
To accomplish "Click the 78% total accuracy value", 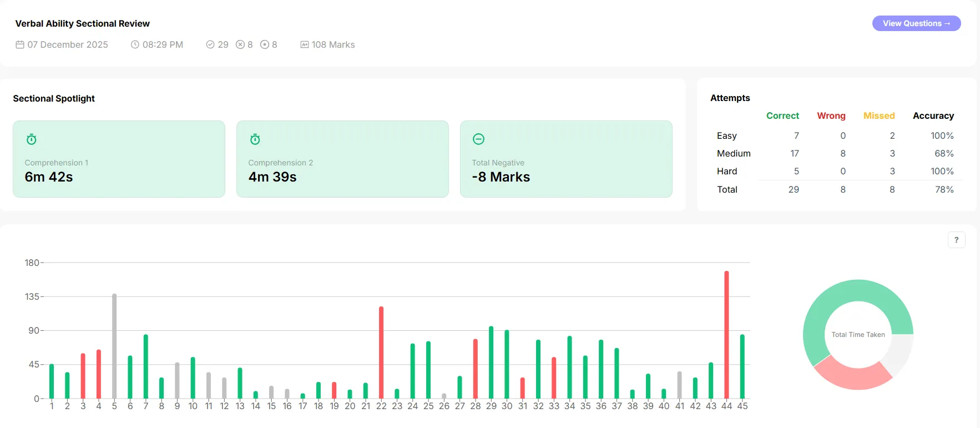I will (x=944, y=189).
